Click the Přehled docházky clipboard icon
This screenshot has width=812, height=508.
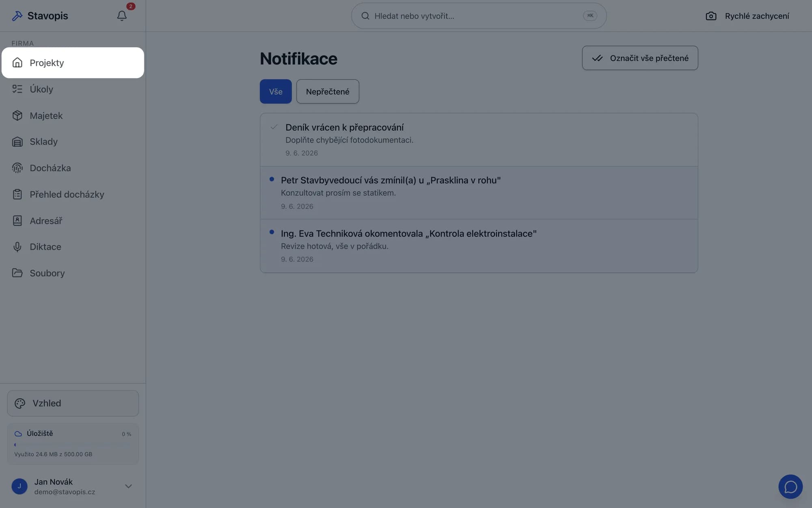[17, 194]
